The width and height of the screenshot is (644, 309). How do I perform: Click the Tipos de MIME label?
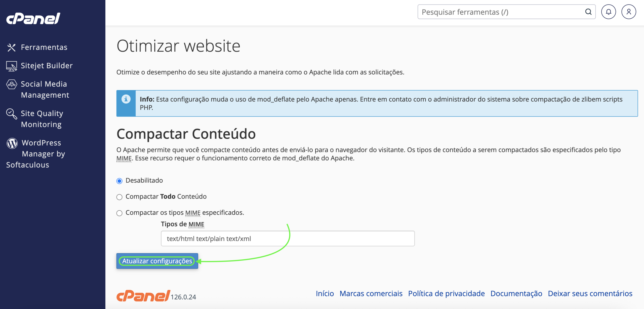click(x=183, y=224)
